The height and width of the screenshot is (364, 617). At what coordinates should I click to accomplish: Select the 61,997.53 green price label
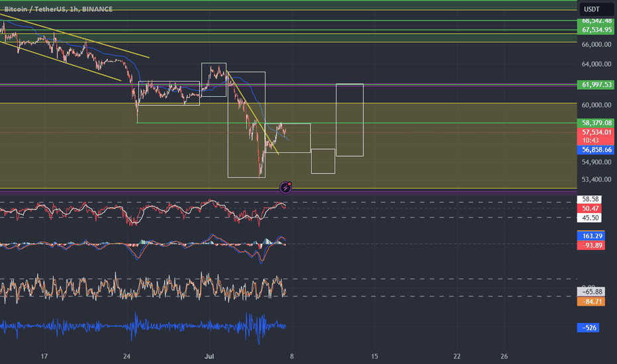(596, 85)
